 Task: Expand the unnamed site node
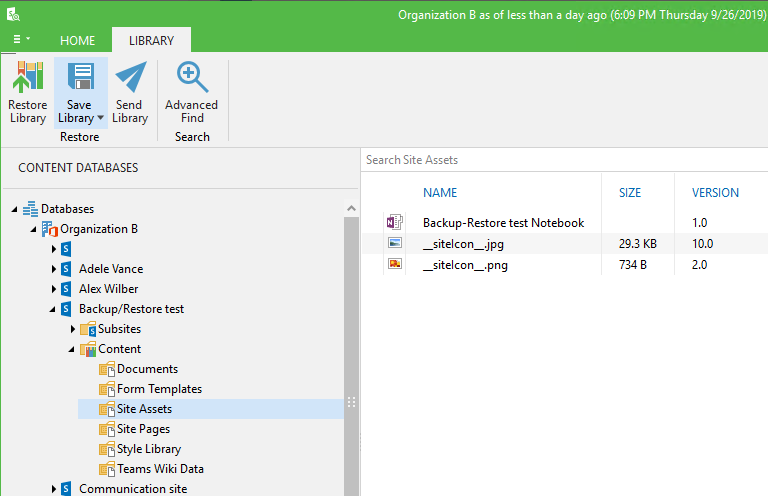click(x=54, y=249)
